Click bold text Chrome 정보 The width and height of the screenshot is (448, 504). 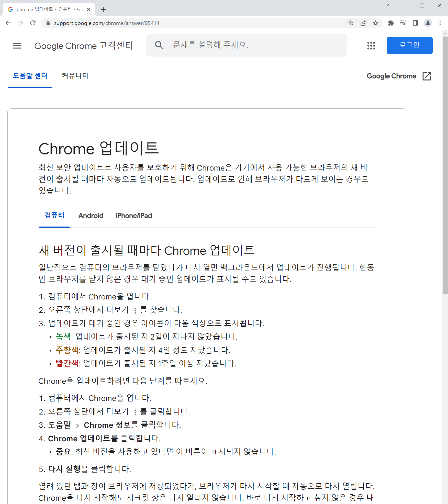click(107, 425)
